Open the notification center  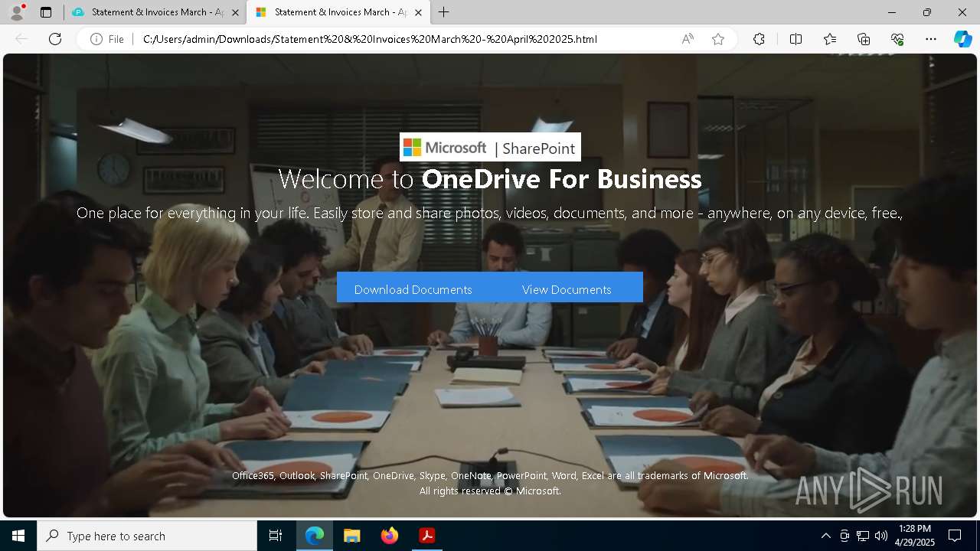(x=955, y=536)
